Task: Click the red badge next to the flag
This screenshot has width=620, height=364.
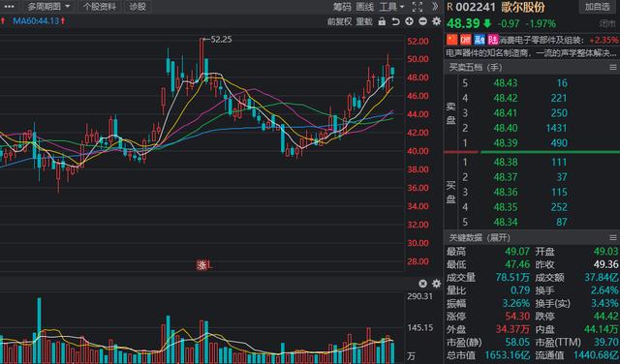Action: point(465,40)
